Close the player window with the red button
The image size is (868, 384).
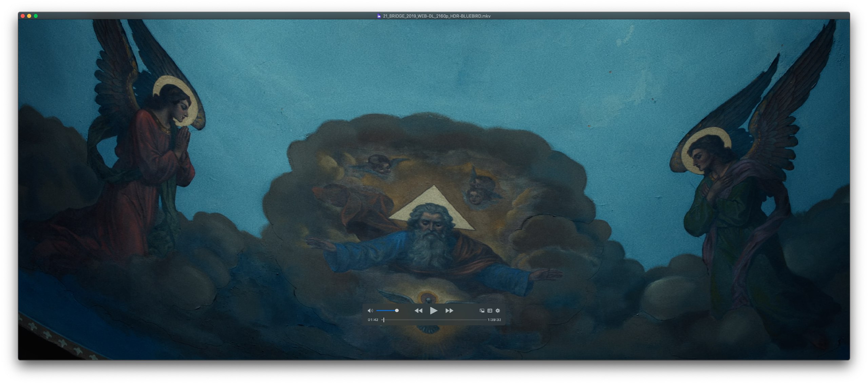tap(23, 16)
